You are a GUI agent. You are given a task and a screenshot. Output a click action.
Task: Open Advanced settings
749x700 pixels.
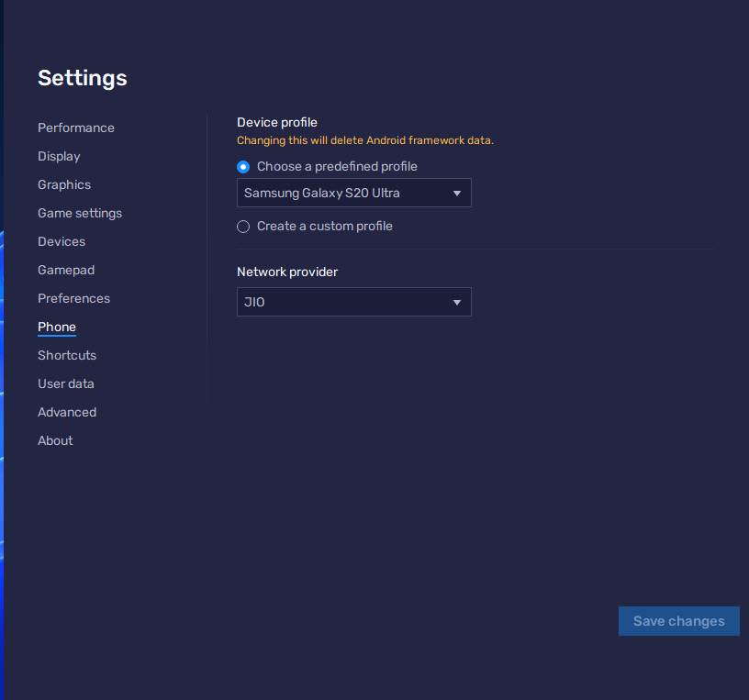(67, 412)
